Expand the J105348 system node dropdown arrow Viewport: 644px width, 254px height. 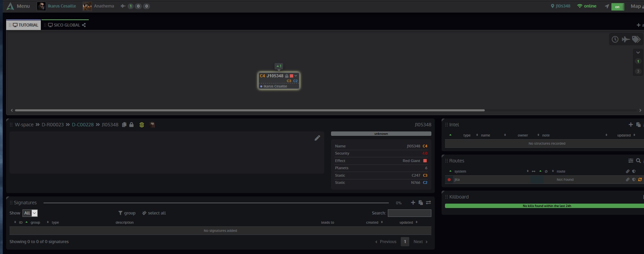[296, 76]
